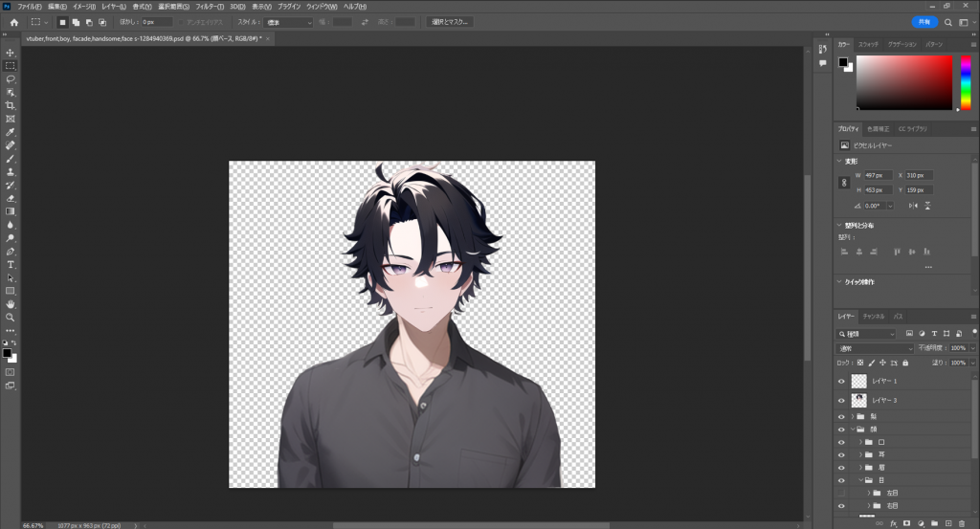Open the フィルター menu
This screenshot has height=529, width=980.
[x=209, y=7]
